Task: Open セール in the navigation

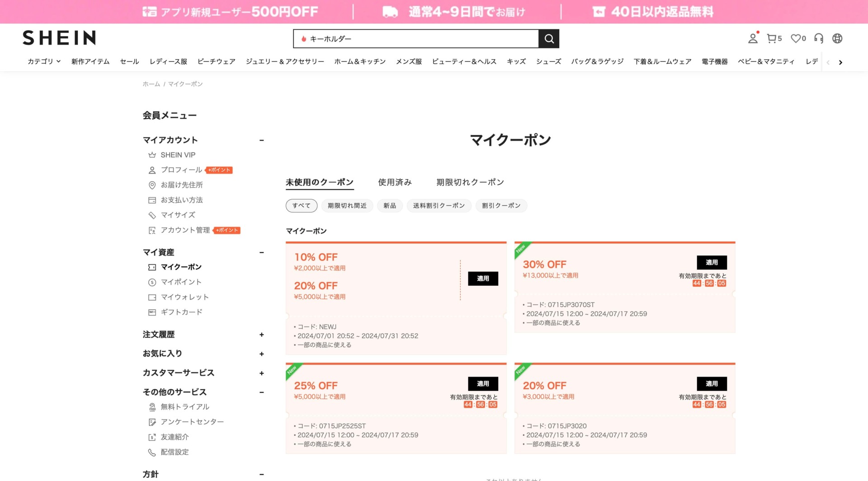Action: 129,61
